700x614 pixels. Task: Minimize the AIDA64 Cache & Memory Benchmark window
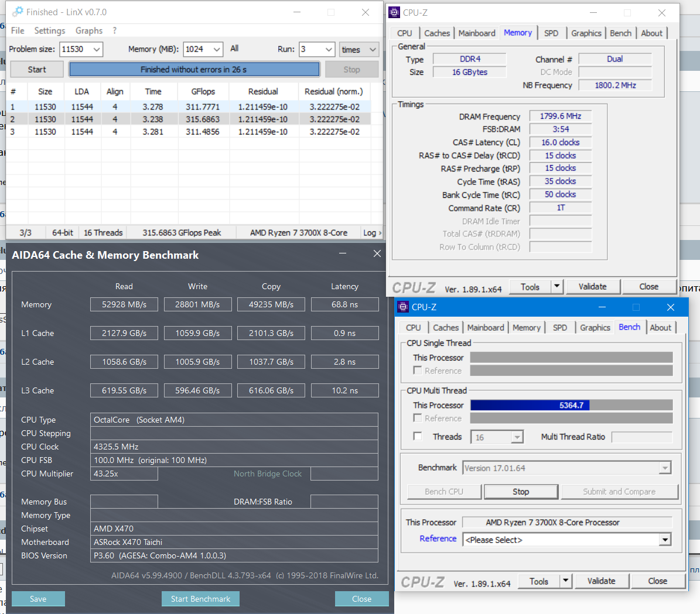pyautogui.click(x=343, y=253)
